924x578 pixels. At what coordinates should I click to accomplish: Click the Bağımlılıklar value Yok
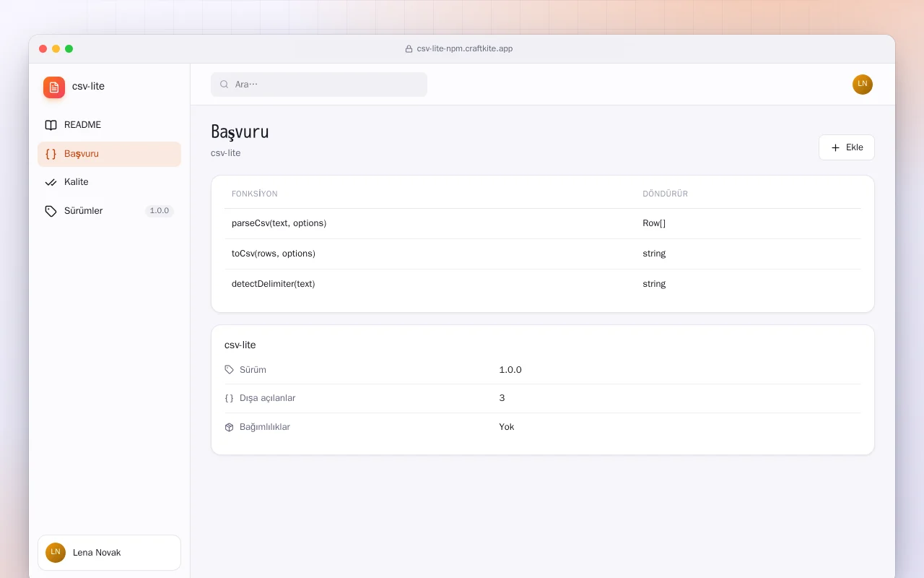pos(507,427)
